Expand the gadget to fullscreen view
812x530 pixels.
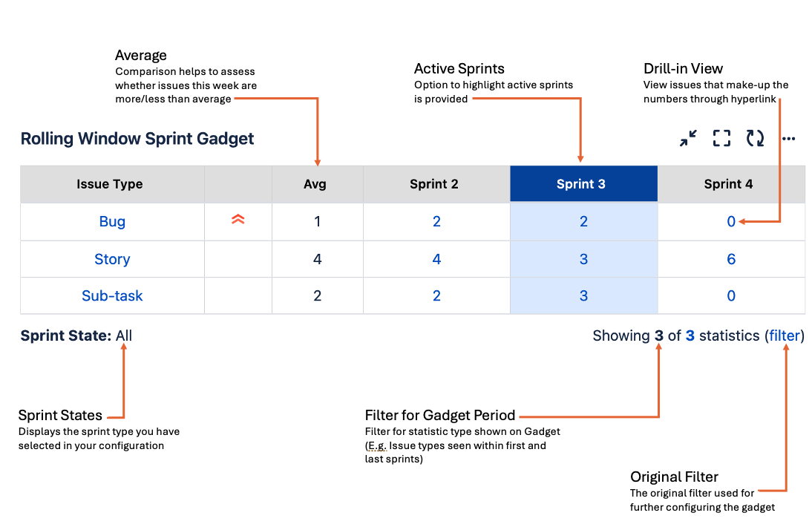(721, 138)
